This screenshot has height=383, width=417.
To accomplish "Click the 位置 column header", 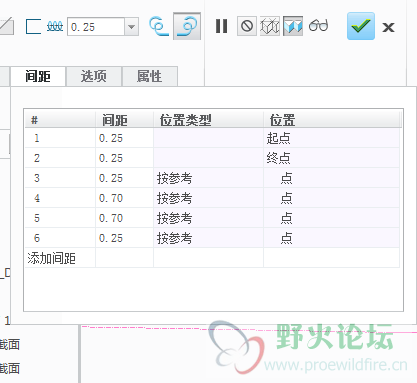I will click(332, 120).
